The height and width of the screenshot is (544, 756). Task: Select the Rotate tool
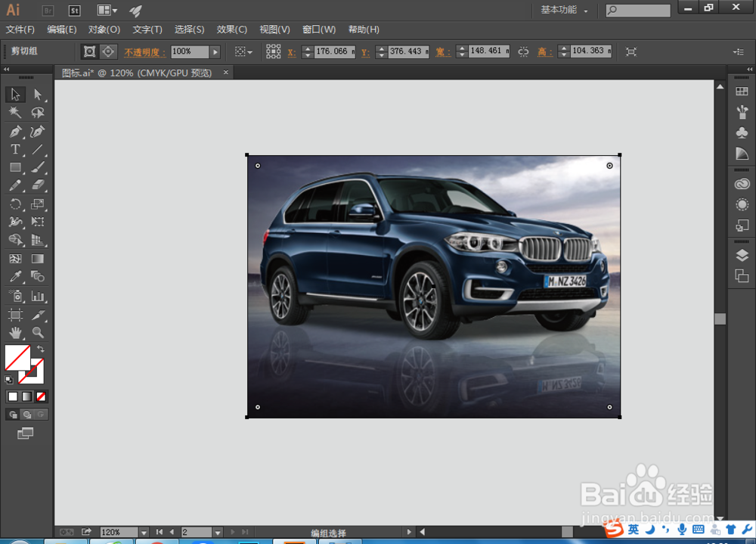pos(15,204)
